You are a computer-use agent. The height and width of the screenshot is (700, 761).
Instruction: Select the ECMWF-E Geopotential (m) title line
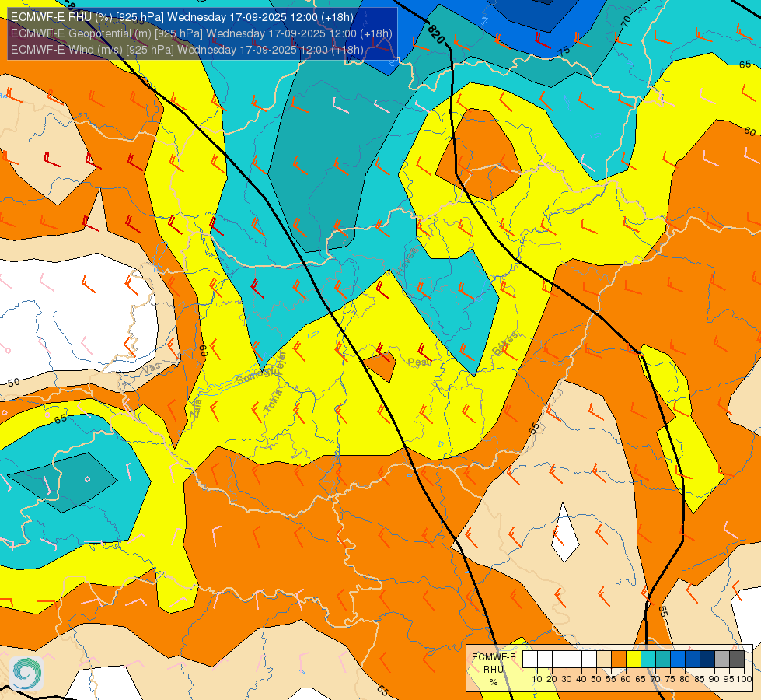[x=201, y=33]
